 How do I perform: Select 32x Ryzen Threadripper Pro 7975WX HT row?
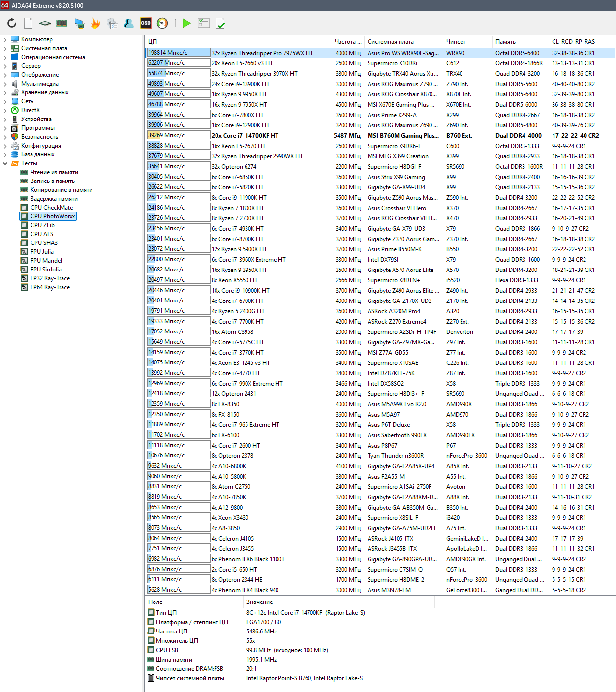click(380, 53)
